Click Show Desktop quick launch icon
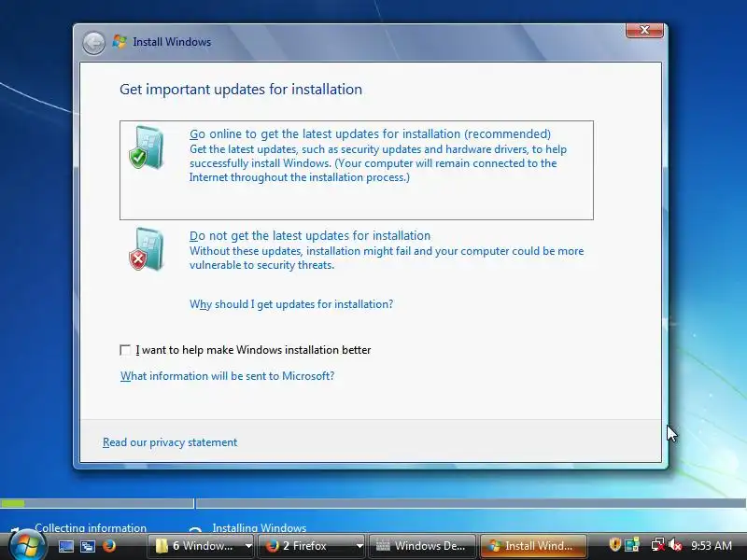This screenshot has height=560, width=747. point(65,546)
